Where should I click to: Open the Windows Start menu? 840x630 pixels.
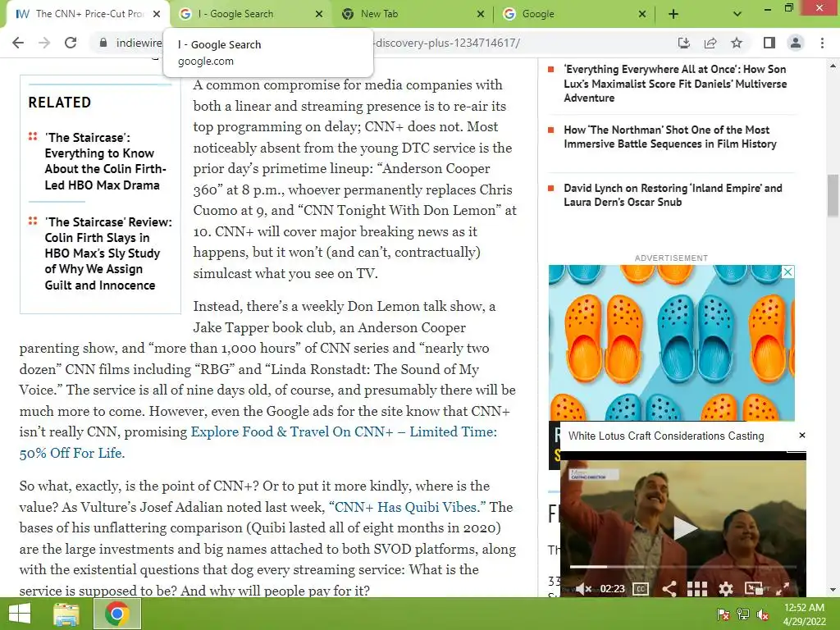tap(20, 614)
